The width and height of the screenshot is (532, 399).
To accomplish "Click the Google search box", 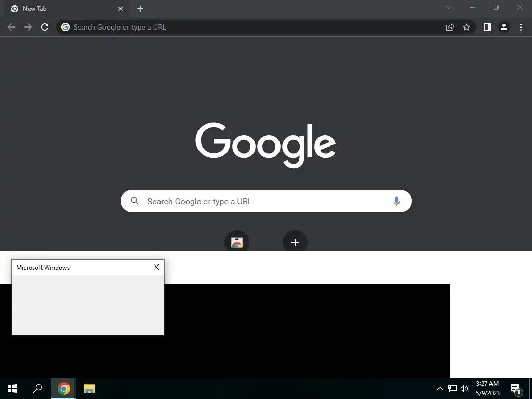I will pyautogui.click(x=266, y=201).
